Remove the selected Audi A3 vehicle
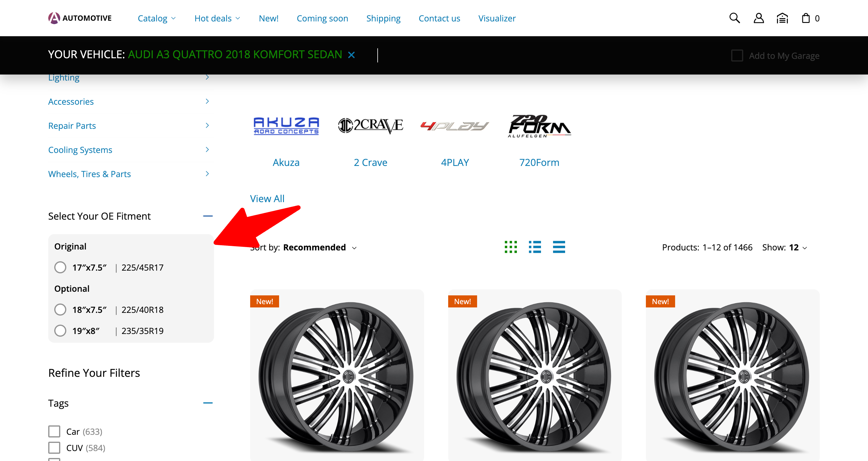868x461 pixels. (x=352, y=55)
